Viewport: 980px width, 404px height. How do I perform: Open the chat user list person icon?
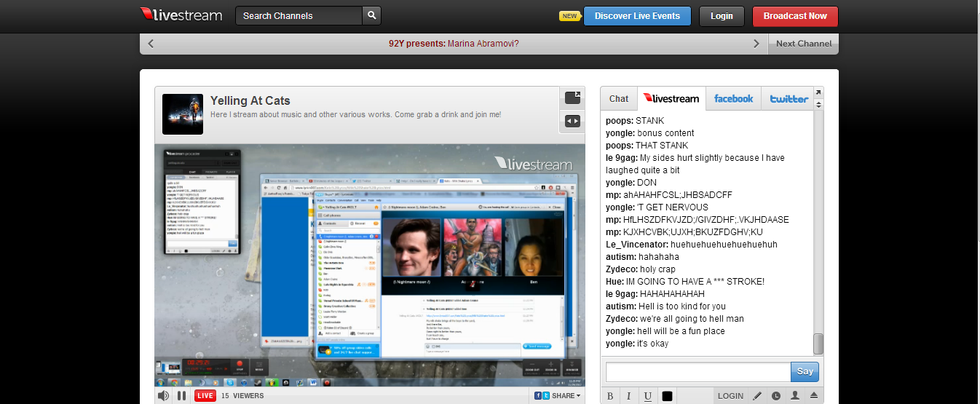coord(795,396)
